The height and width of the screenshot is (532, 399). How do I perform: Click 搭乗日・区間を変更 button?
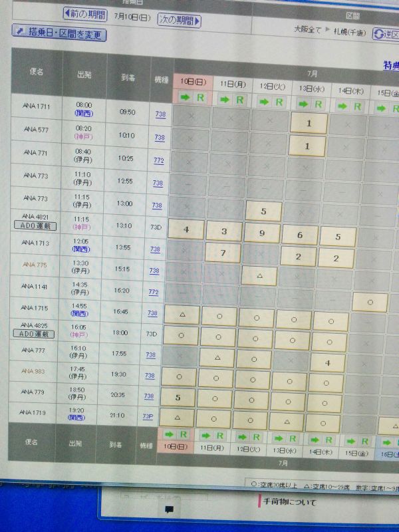[59, 33]
